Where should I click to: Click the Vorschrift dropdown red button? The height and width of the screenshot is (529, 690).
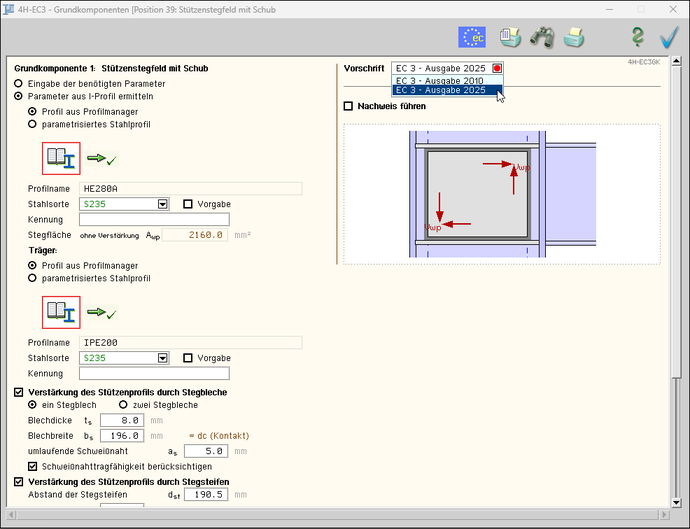[x=497, y=68]
